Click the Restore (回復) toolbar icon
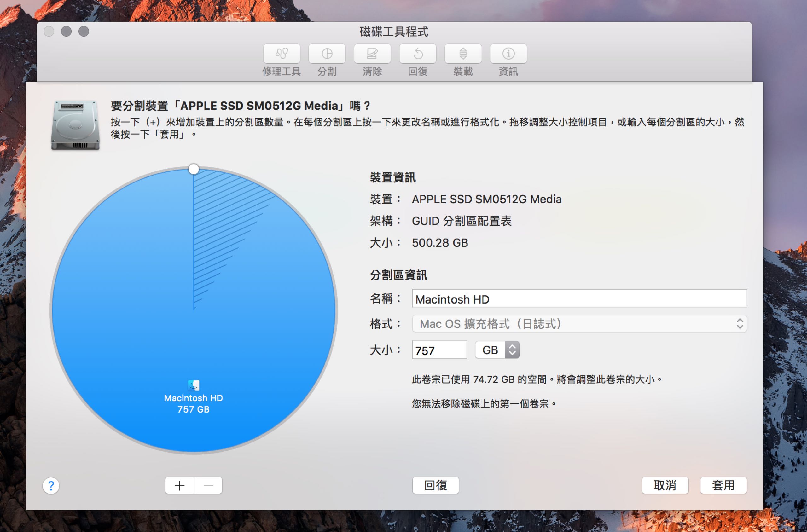The height and width of the screenshot is (532, 807). tap(418, 54)
